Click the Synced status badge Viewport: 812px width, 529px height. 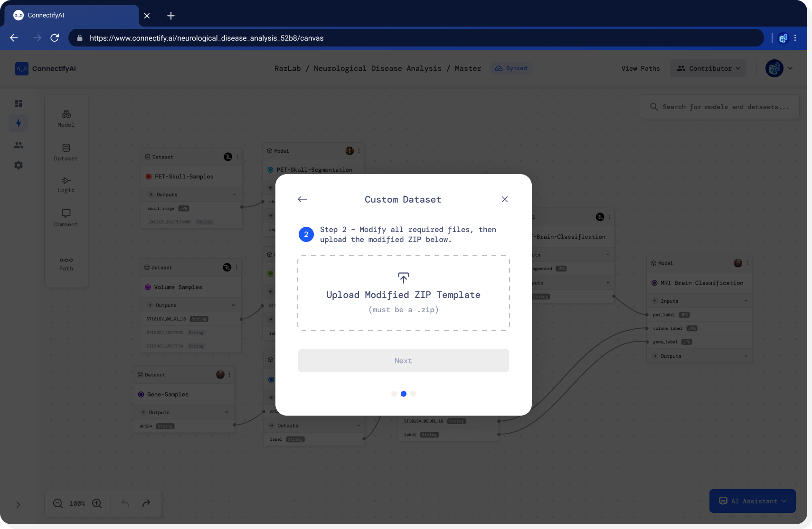(x=511, y=68)
